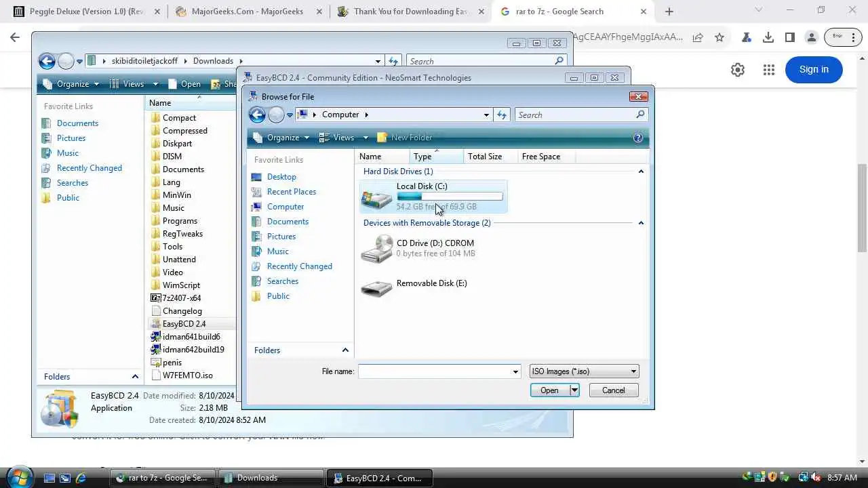Open Organize menu in Downloads window
868x488 pixels.
71,84
